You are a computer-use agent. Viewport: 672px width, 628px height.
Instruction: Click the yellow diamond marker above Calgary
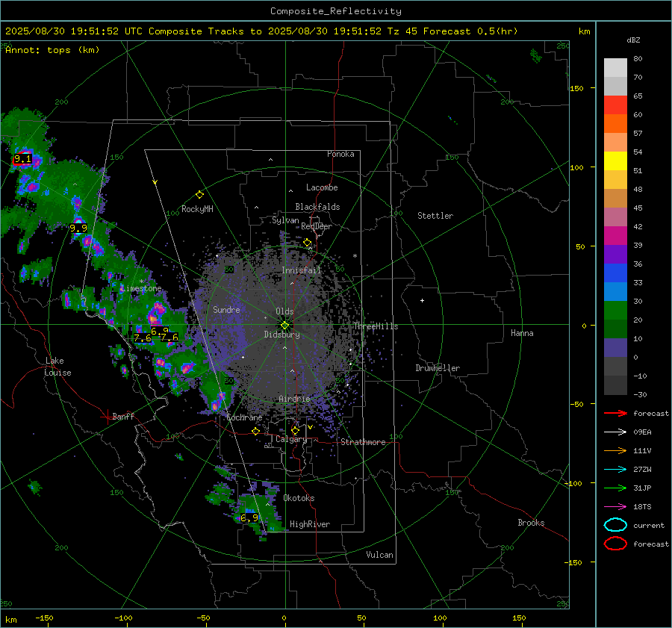click(x=295, y=430)
